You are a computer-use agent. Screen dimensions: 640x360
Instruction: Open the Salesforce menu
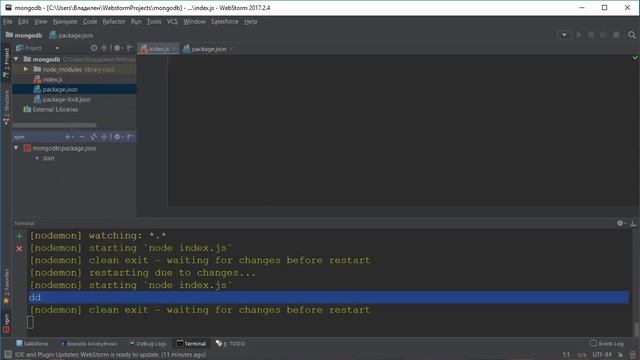(x=224, y=22)
